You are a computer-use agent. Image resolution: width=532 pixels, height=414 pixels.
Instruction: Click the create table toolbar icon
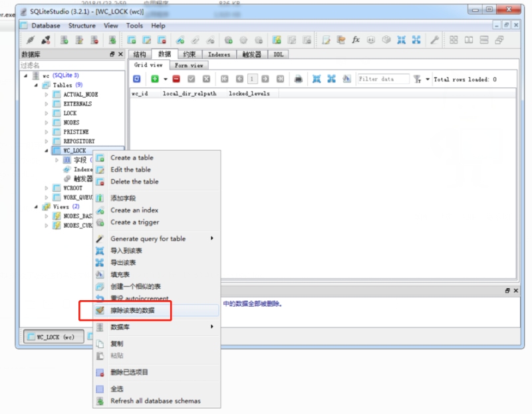coord(132,40)
